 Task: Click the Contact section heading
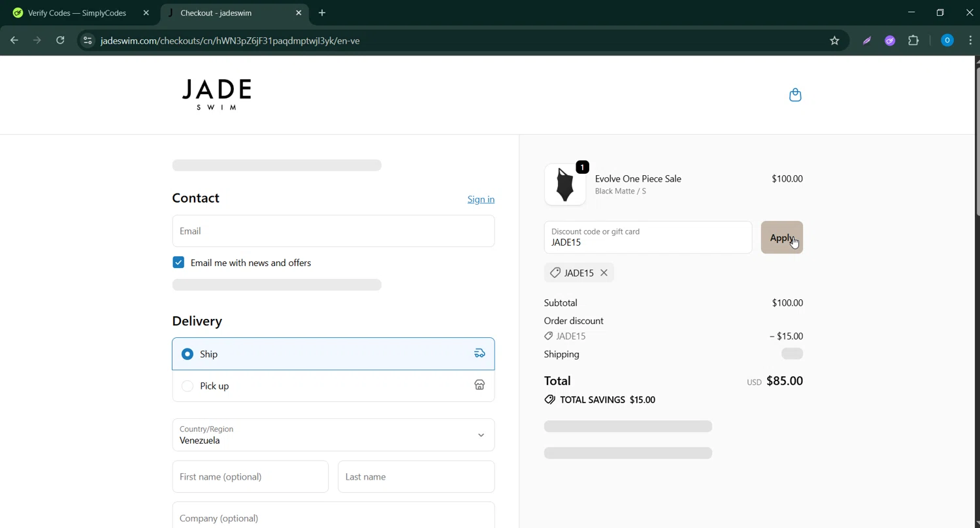coord(195,198)
